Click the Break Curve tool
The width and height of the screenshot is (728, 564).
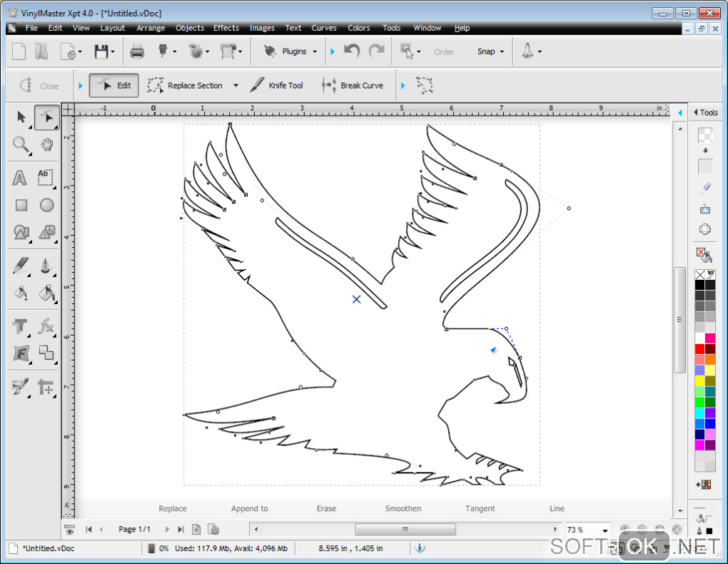point(353,86)
